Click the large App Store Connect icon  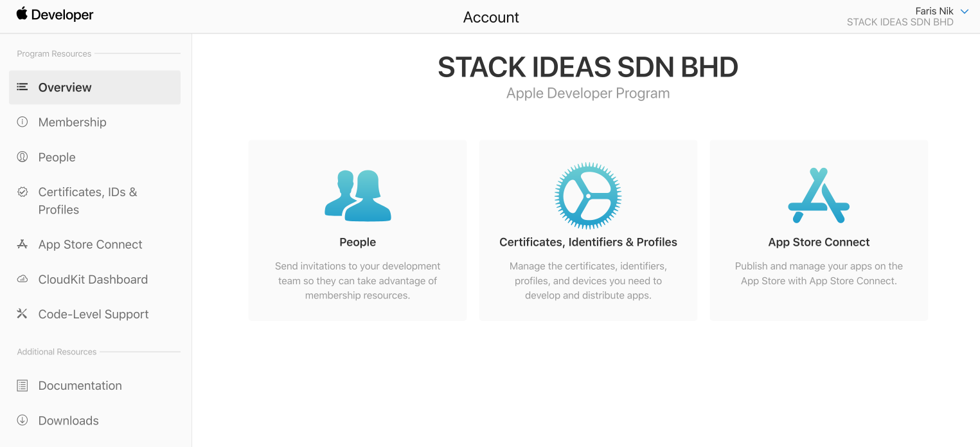pos(819,196)
